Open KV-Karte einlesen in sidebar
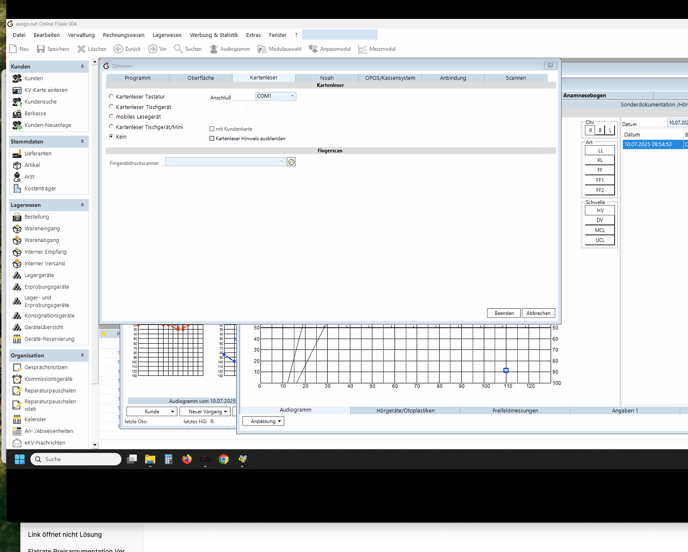 46,90
